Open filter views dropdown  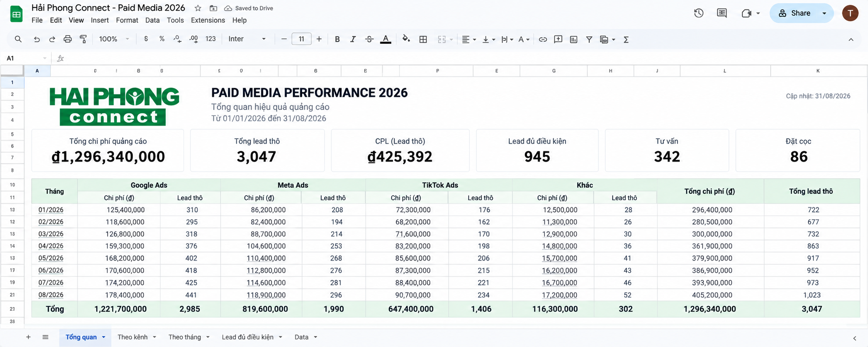click(608, 39)
